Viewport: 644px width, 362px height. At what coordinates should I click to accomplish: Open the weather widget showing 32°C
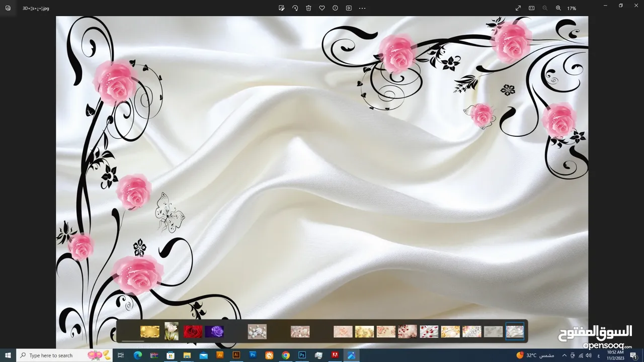(535, 355)
